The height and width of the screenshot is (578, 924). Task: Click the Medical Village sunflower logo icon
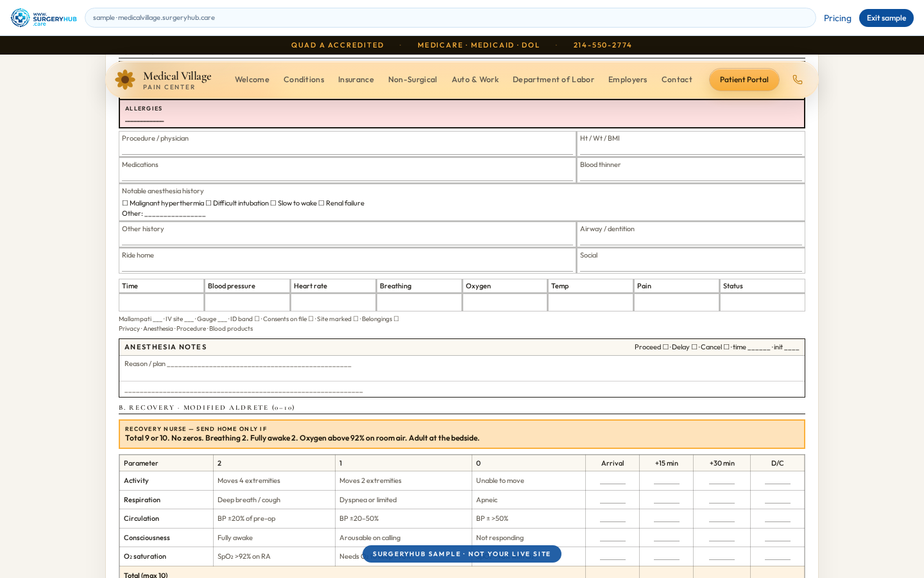pos(125,80)
